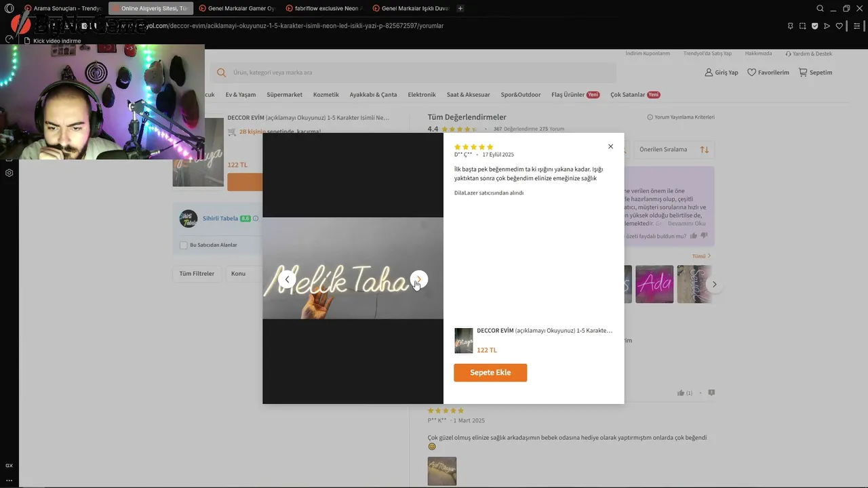Open a new browser tab
This screenshot has height=488, width=868.
click(460, 8)
